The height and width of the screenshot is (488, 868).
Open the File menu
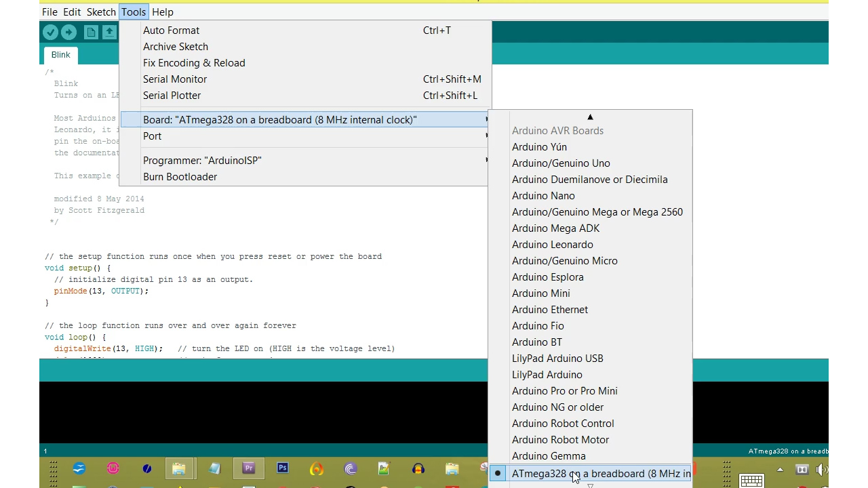click(x=50, y=12)
